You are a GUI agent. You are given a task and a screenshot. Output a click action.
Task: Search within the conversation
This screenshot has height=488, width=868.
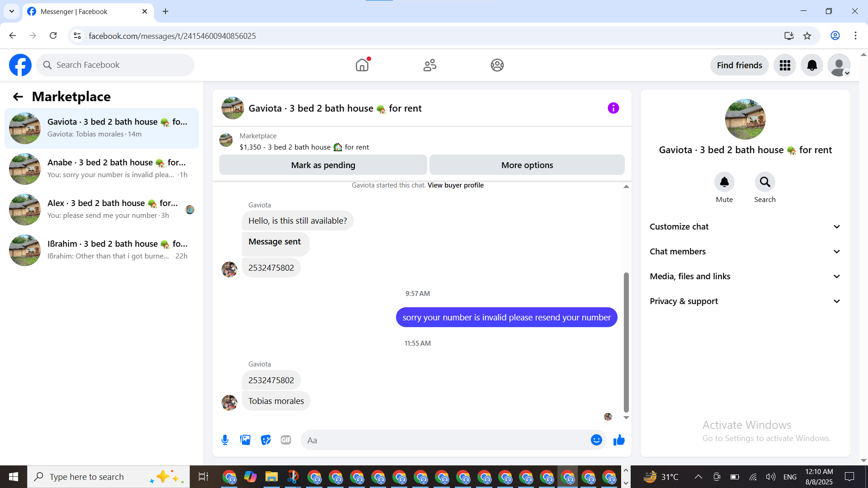click(764, 182)
